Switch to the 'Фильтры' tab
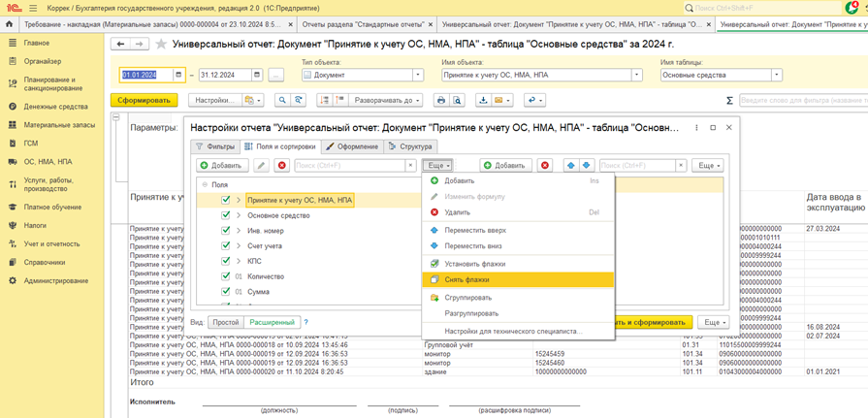Image resolution: width=868 pixels, height=418 pixels. (x=215, y=146)
